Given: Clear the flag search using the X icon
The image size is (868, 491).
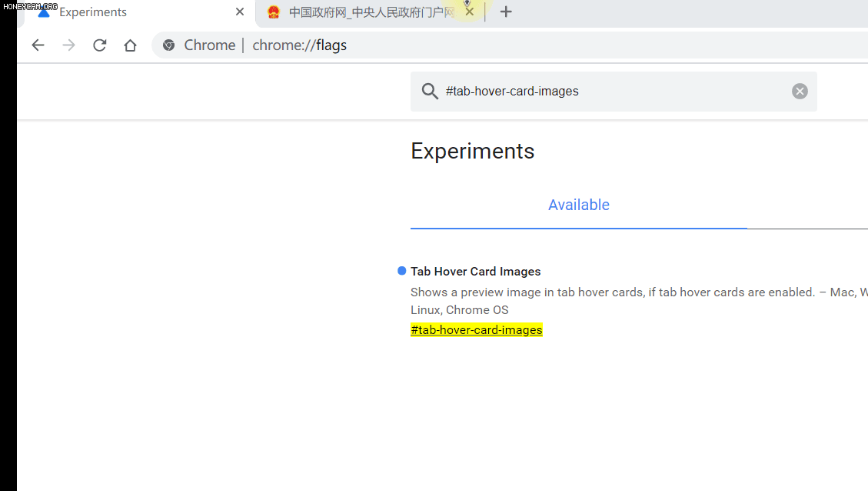Looking at the screenshot, I should tap(800, 91).
